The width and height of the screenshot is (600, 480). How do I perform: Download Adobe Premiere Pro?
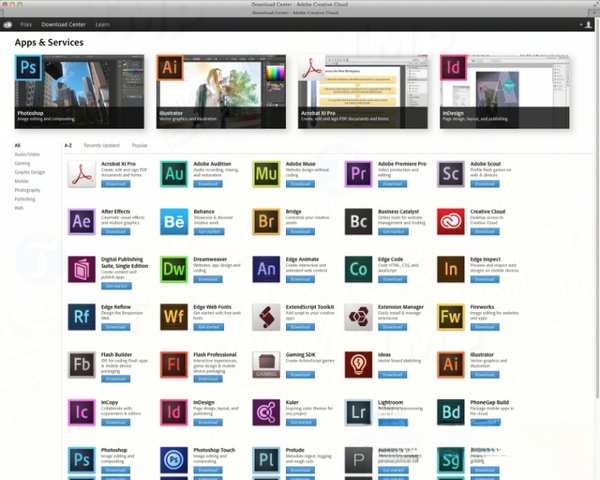click(x=392, y=184)
